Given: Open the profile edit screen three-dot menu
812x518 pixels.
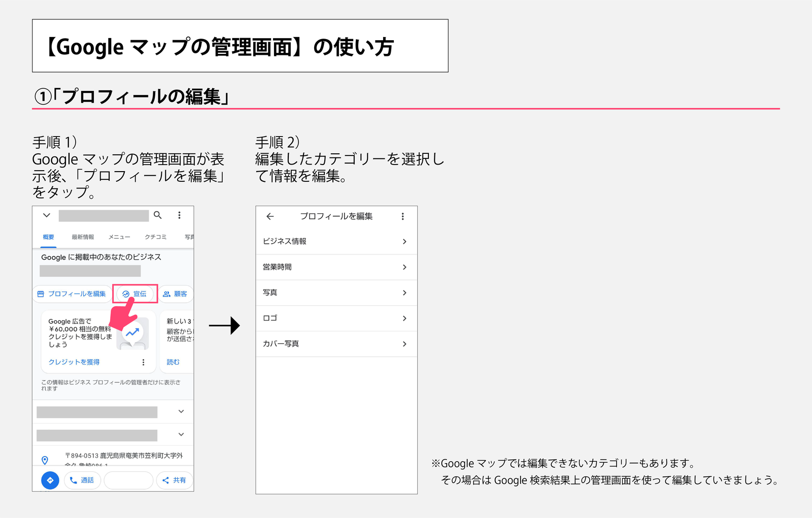Looking at the screenshot, I should [403, 216].
